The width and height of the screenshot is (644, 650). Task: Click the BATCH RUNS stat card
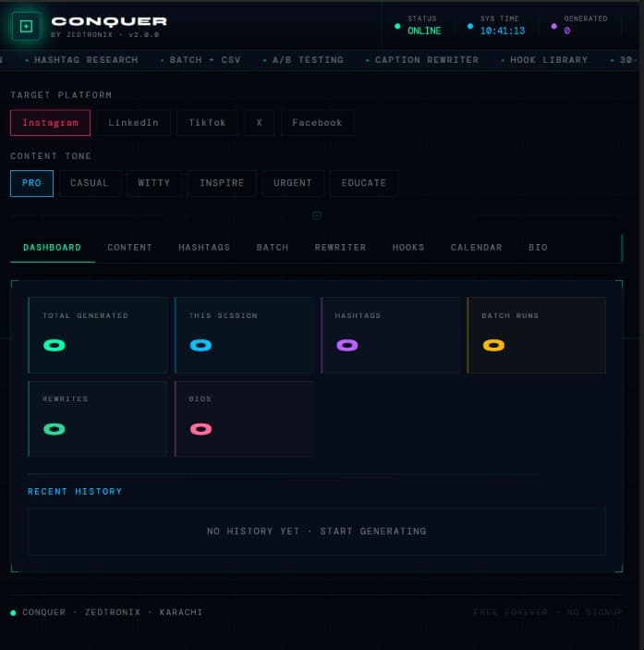coord(536,335)
